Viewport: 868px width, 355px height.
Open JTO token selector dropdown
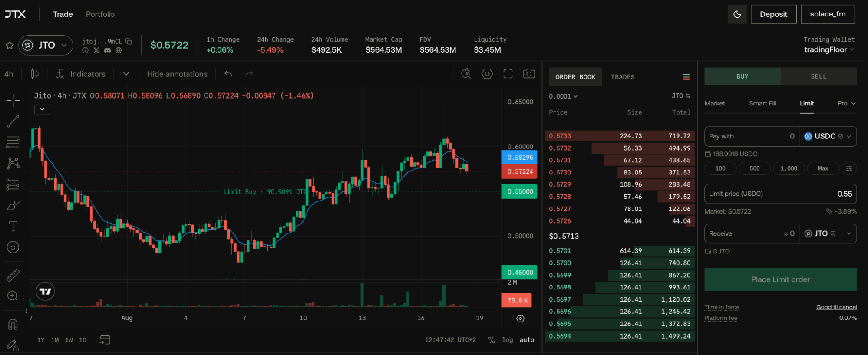click(46, 45)
